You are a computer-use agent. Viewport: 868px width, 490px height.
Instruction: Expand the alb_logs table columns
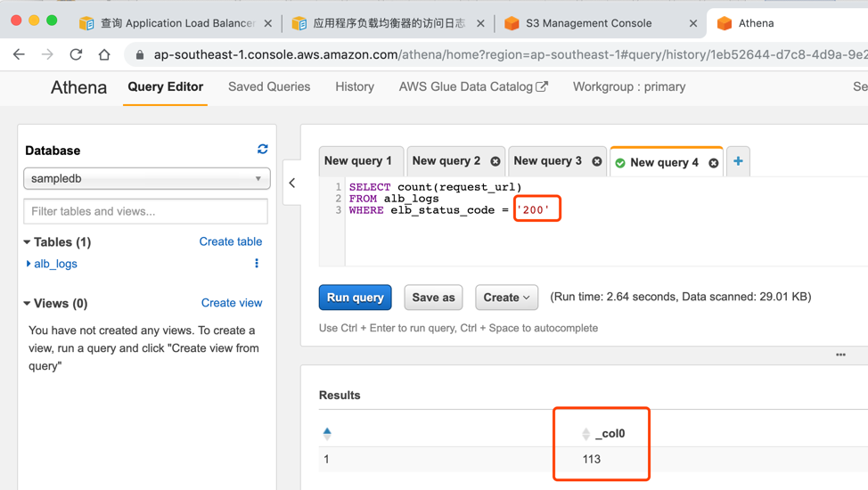(x=29, y=264)
